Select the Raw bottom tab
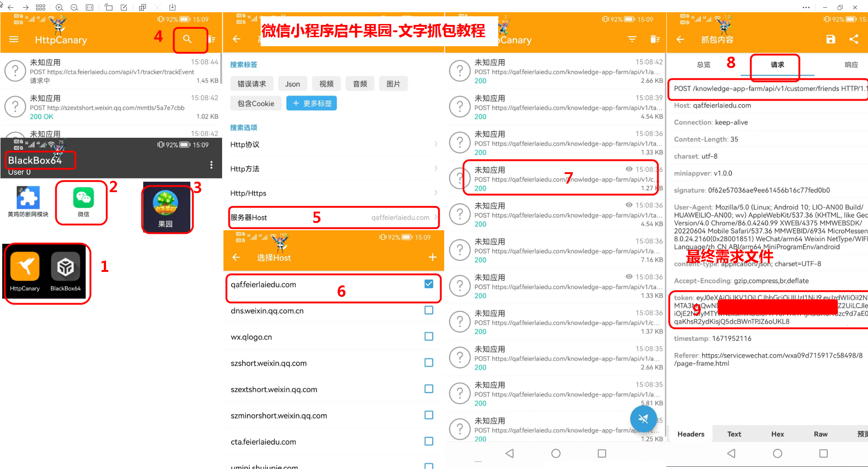Image resolution: width=868 pixels, height=469 pixels. pos(820,434)
